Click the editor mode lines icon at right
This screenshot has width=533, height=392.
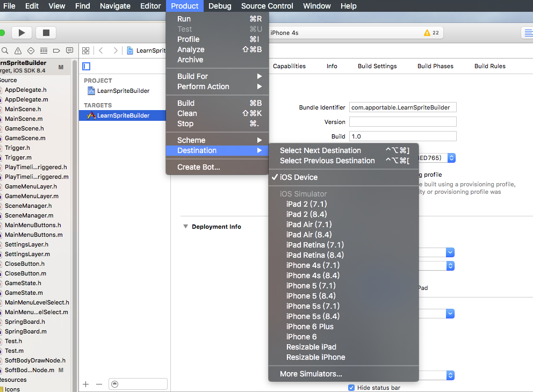[x=528, y=33]
